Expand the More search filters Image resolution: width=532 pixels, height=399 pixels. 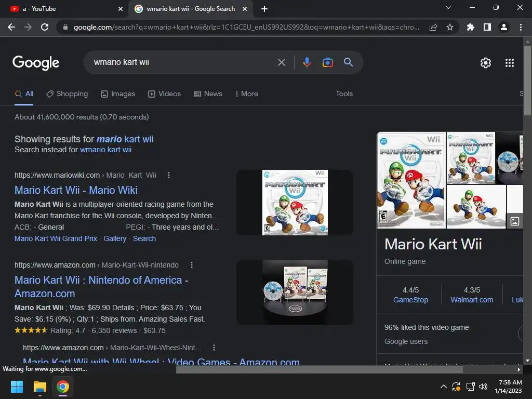point(246,94)
